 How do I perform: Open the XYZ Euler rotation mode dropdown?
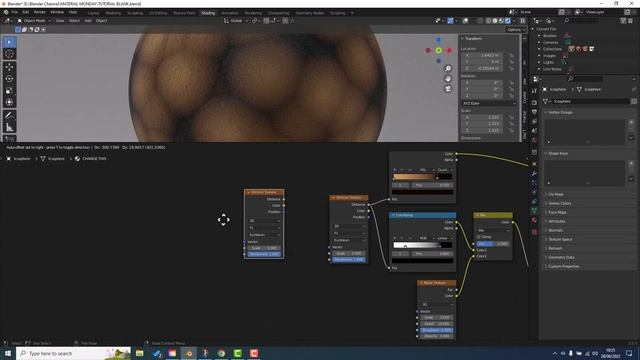pyautogui.click(x=489, y=103)
